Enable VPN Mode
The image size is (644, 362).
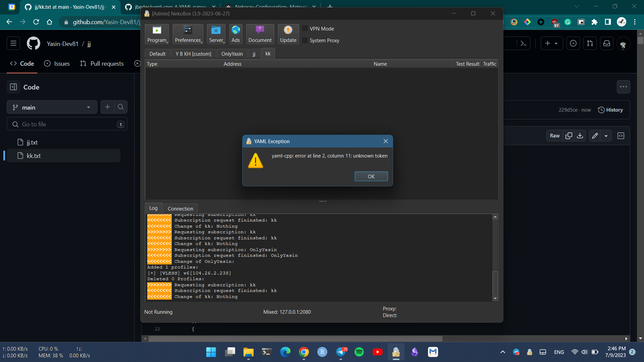pos(305,28)
